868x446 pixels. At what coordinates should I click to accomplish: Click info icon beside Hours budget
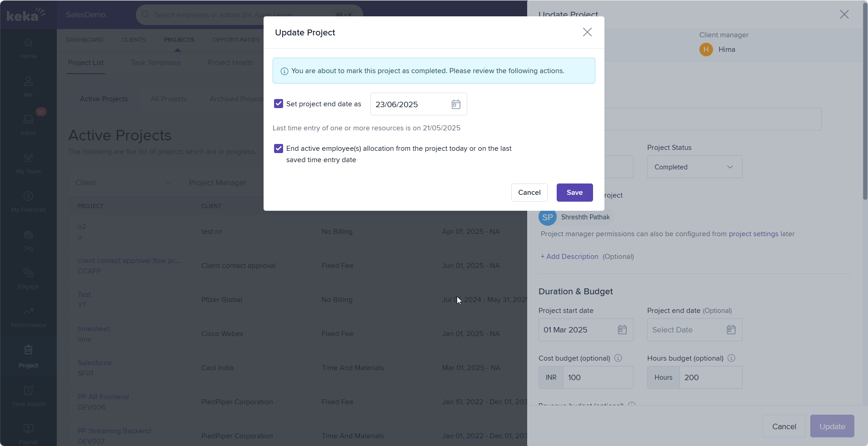731,358
